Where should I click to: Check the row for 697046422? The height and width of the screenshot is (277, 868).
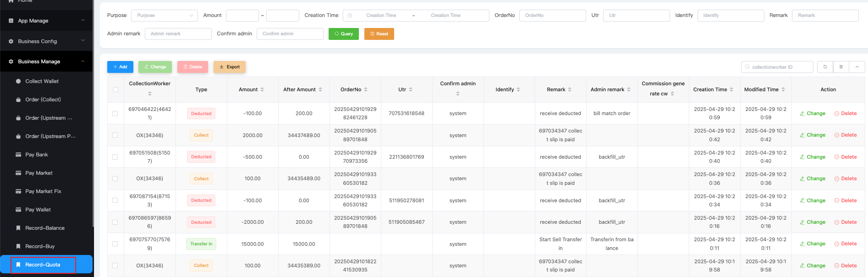coord(115,113)
